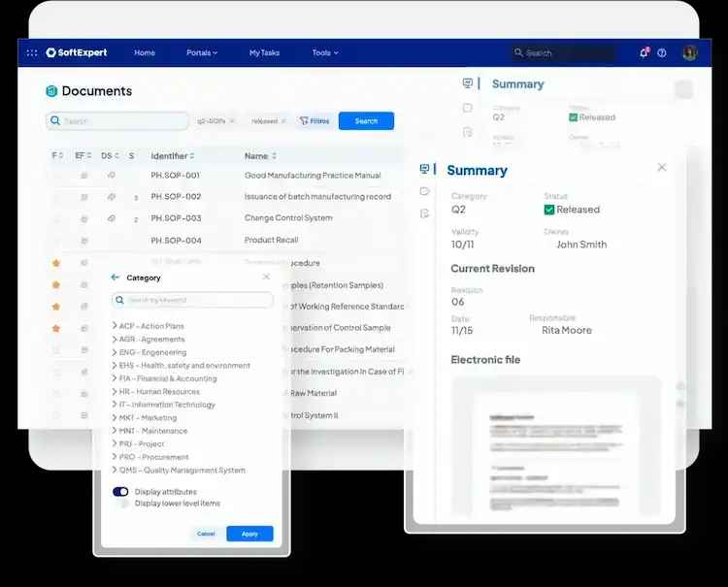The height and width of the screenshot is (587, 728).
Task: Click the top bar global search field
Action: [x=564, y=53]
